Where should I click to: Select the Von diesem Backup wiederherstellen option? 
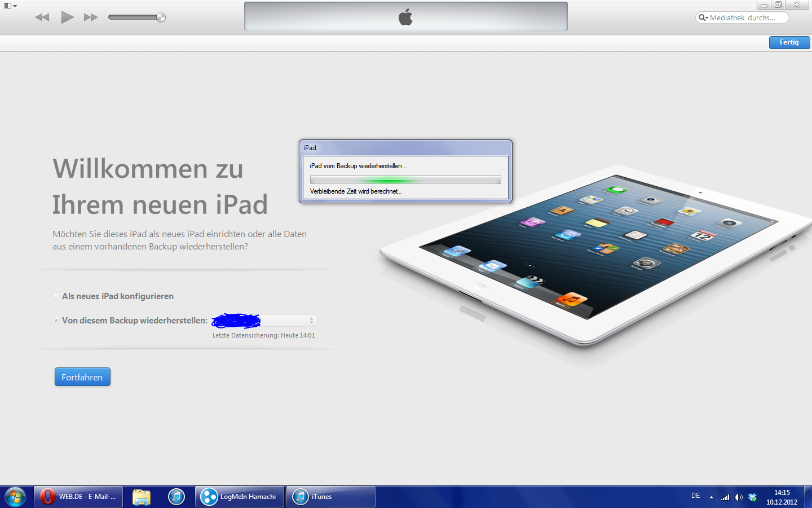pyautogui.click(x=56, y=320)
